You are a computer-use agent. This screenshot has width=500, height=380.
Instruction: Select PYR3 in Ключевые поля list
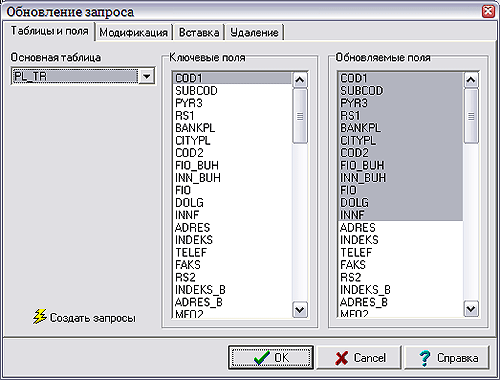(233, 103)
